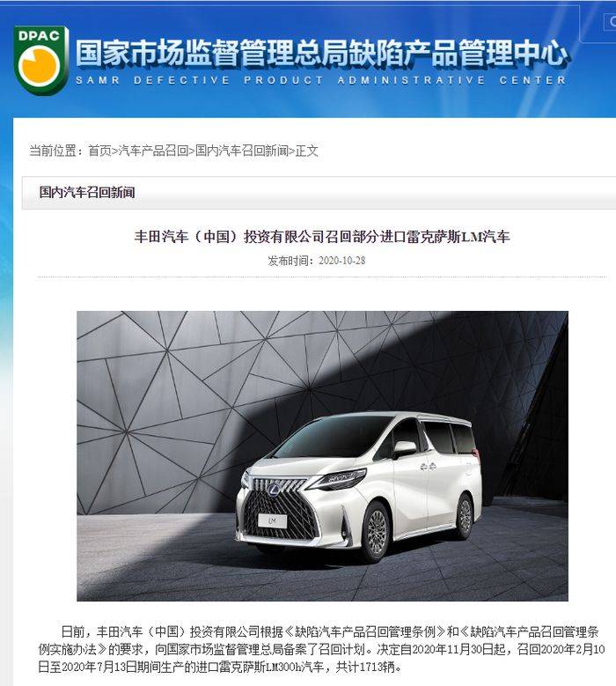The width and height of the screenshot is (616, 686).
Task: Open the white Lexus LM photo
Action: pos(322,456)
